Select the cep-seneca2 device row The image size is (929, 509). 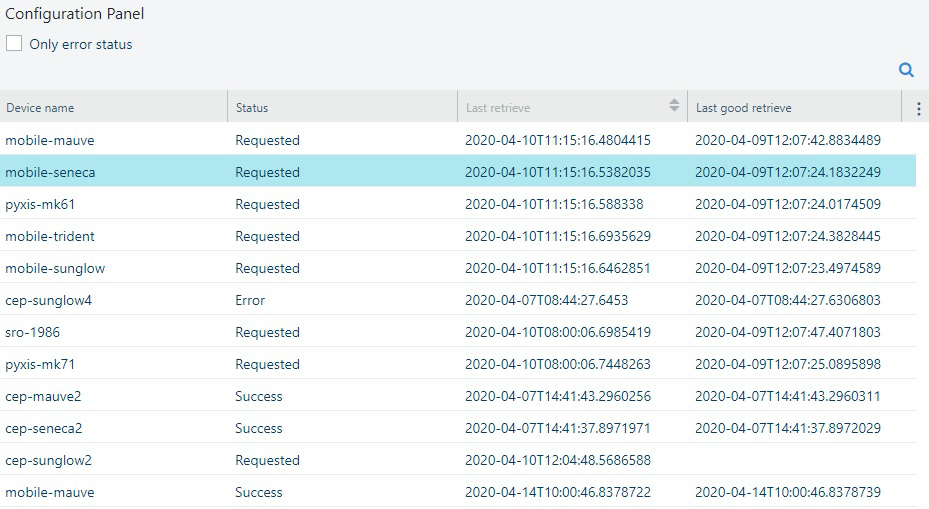coord(44,428)
